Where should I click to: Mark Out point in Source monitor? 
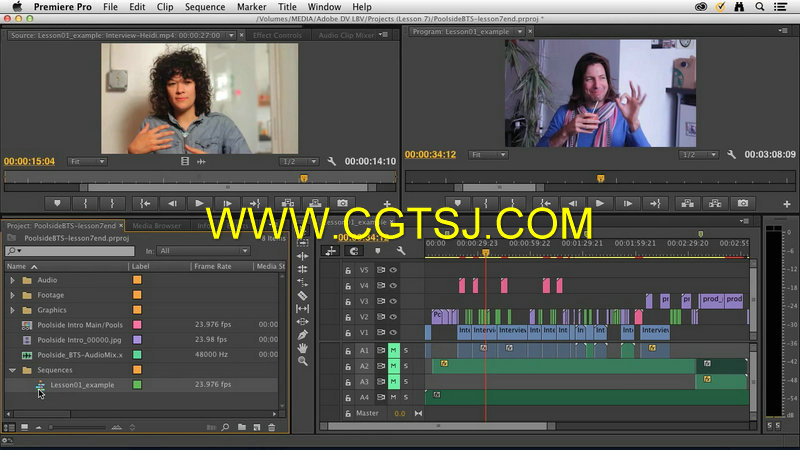112,203
